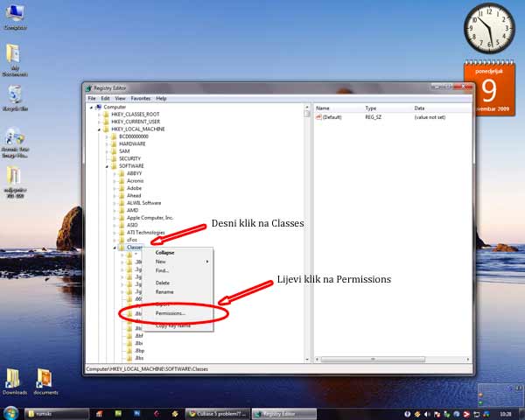Open the Computer desktop icon

[13, 15]
